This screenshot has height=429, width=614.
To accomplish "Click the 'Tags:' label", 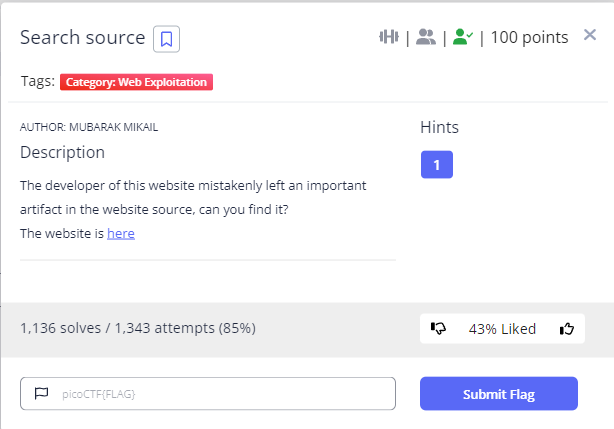I will pyautogui.click(x=38, y=81).
